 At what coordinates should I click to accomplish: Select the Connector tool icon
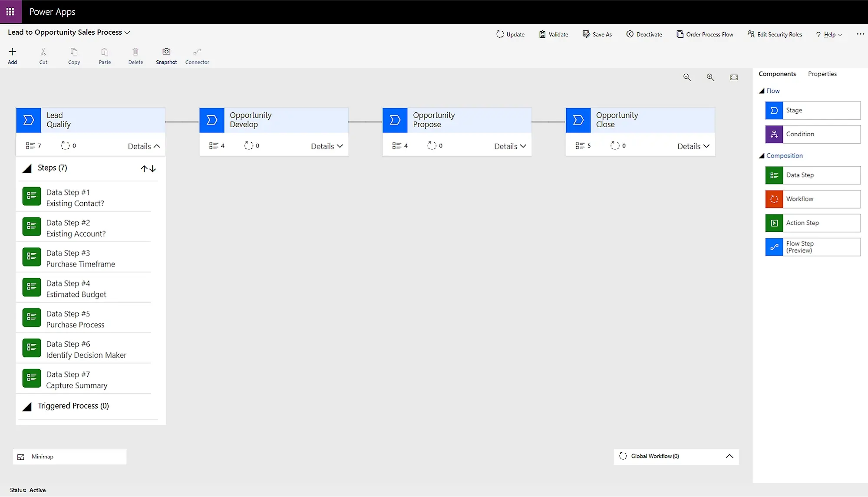click(x=197, y=52)
